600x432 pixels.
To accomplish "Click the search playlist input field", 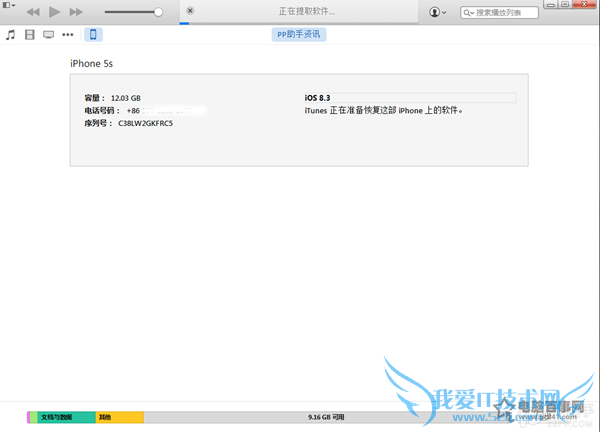I will (x=499, y=13).
